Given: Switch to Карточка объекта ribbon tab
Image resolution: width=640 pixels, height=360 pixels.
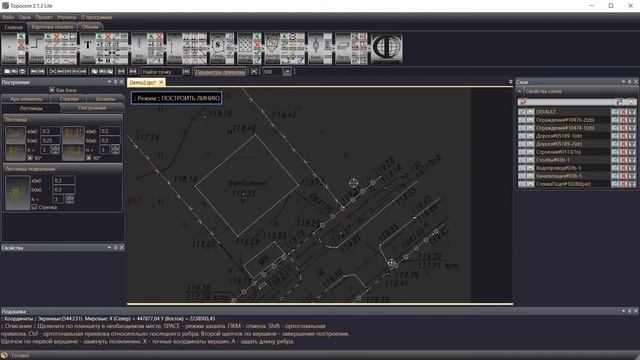Looking at the screenshot, I should 52,27.
